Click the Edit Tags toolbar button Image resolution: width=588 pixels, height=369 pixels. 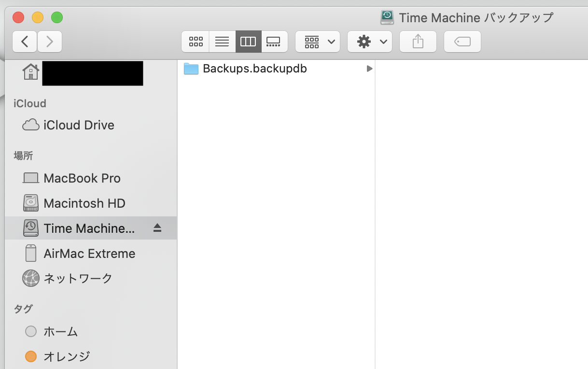462,42
